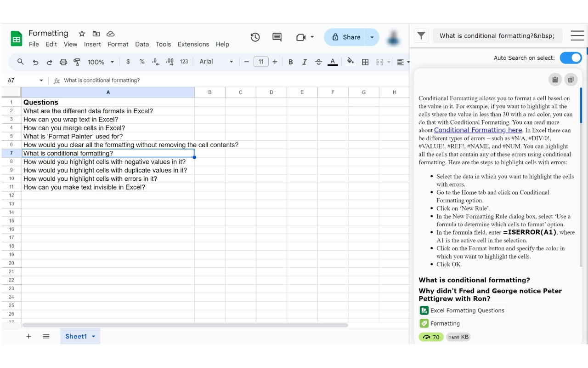588x368 pixels.
Task: Open the Data menu
Action: click(142, 44)
